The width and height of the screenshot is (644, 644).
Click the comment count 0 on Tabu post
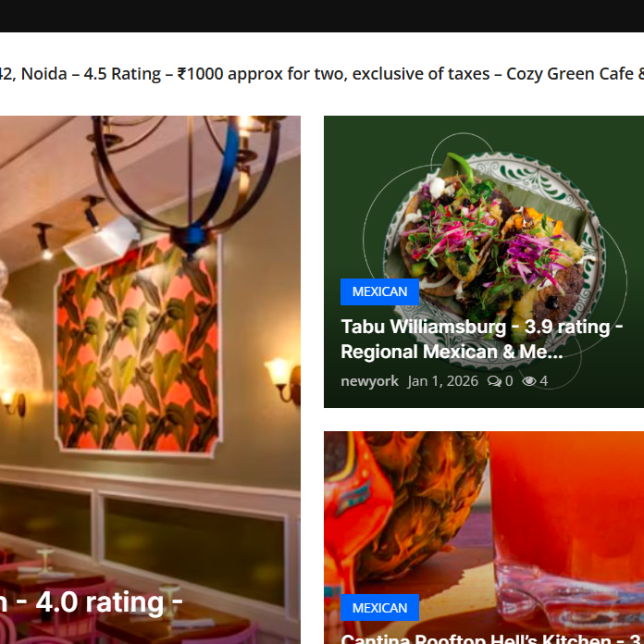(509, 381)
